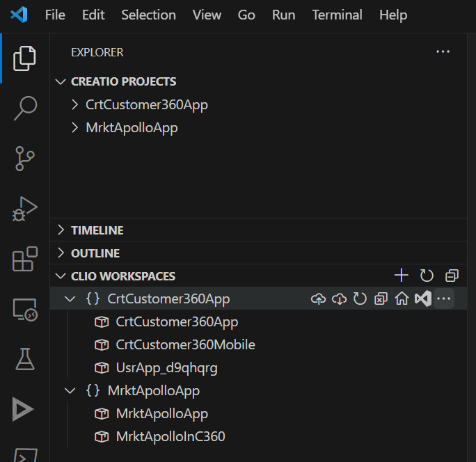476x462 pixels.
Task: Select CrtCustomer360App package under its workspace
Action: 259,321
